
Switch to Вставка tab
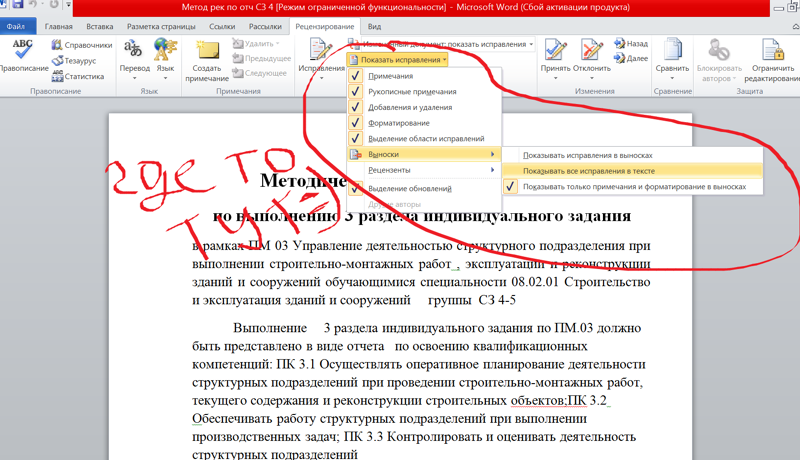[x=99, y=27]
